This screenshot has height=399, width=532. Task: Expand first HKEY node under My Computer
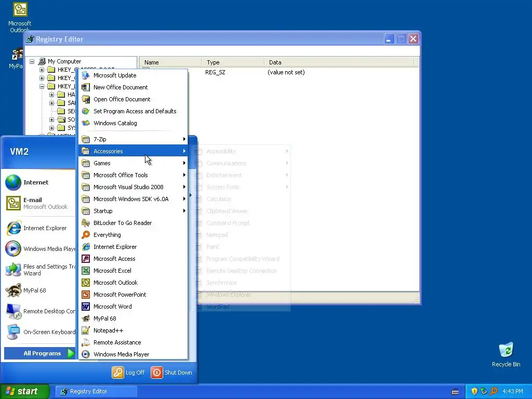pos(42,70)
